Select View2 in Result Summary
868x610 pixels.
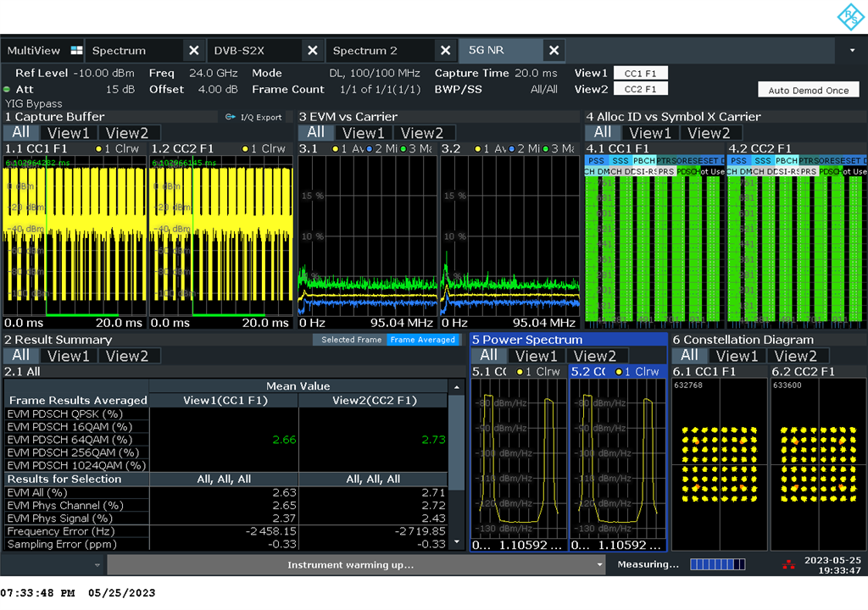pyautogui.click(x=127, y=356)
